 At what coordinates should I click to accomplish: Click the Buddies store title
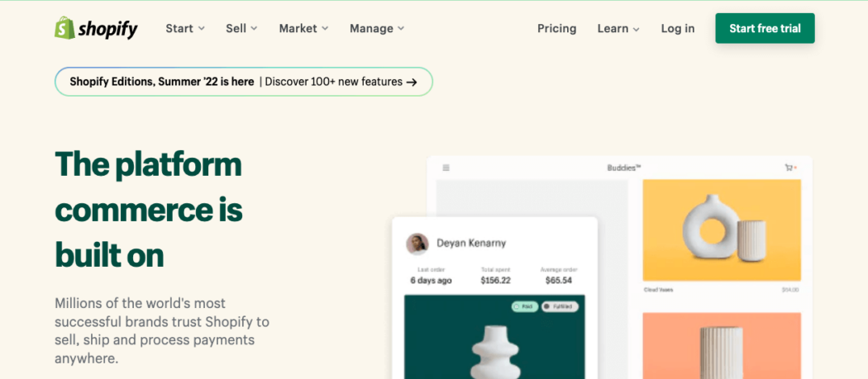[624, 168]
